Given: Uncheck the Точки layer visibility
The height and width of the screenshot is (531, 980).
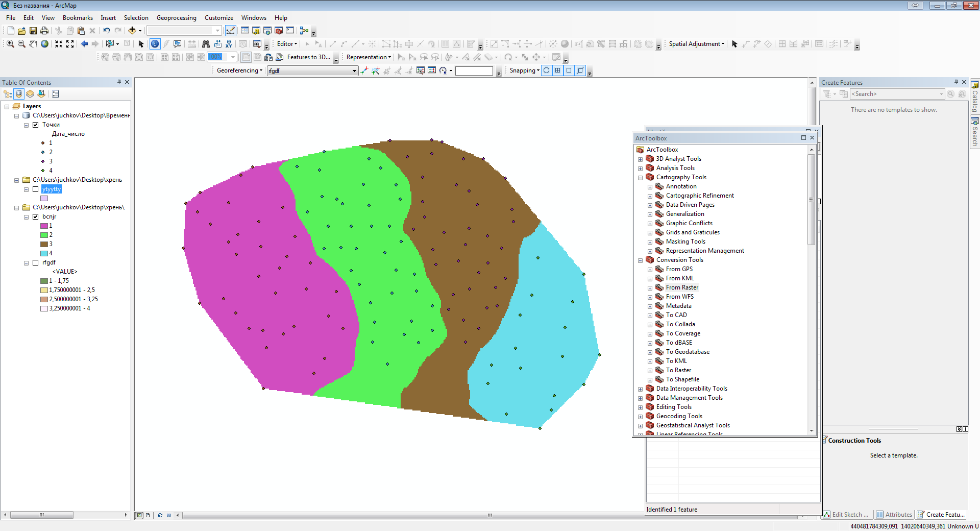Looking at the screenshot, I should pyautogui.click(x=36, y=125).
